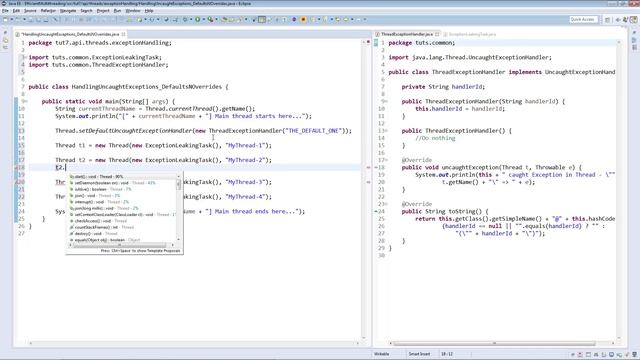The width and height of the screenshot is (640, 360).
Task: Switch to HandlingUncaughtExceptions_DefaultsNOverrides.java tab
Action: [70, 34]
